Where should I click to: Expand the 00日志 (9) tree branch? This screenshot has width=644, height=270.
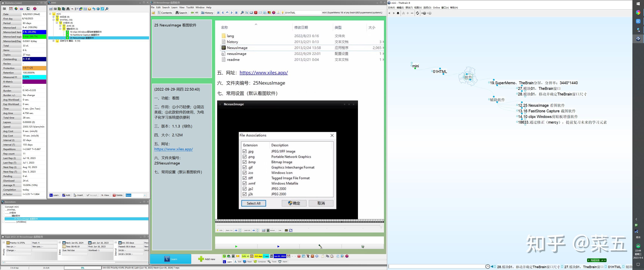(x=54, y=17)
